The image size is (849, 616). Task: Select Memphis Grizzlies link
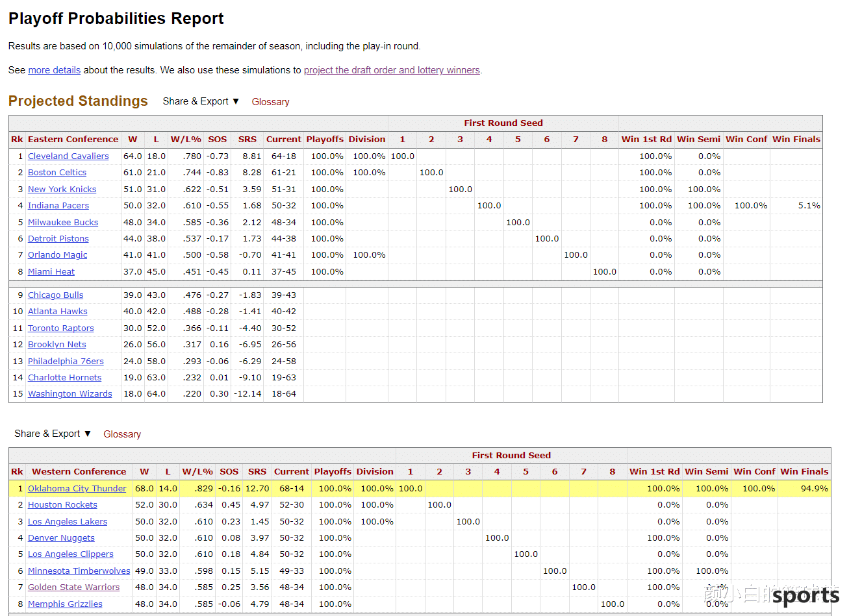[65, 604]
